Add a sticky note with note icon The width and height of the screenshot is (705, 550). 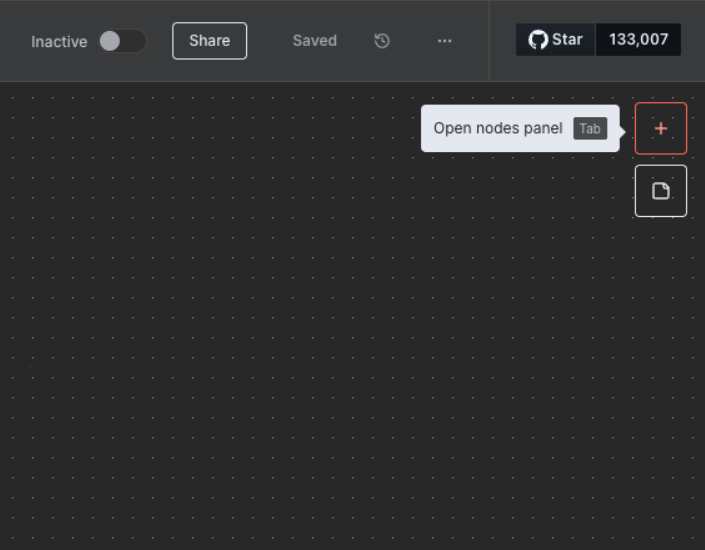(660, 191)
